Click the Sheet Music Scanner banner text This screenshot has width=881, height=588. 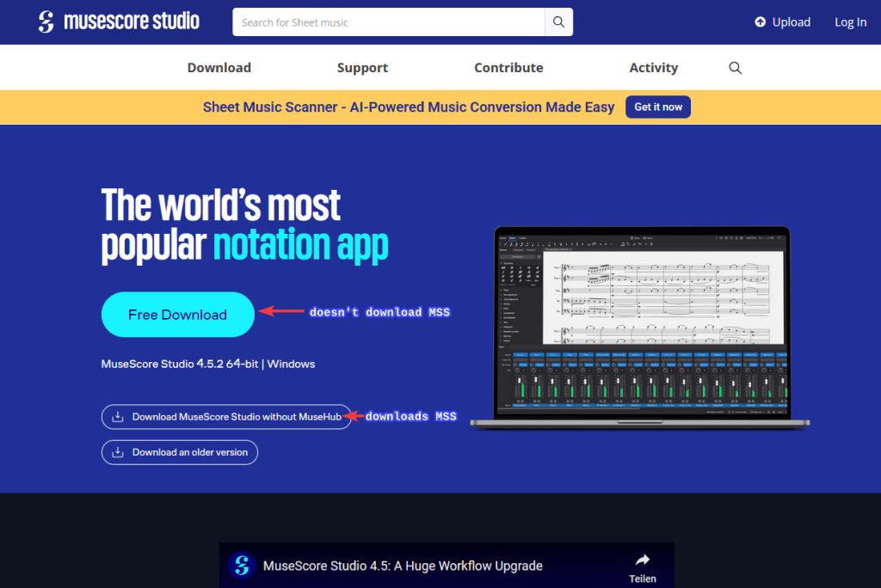[x=409, y=107]
